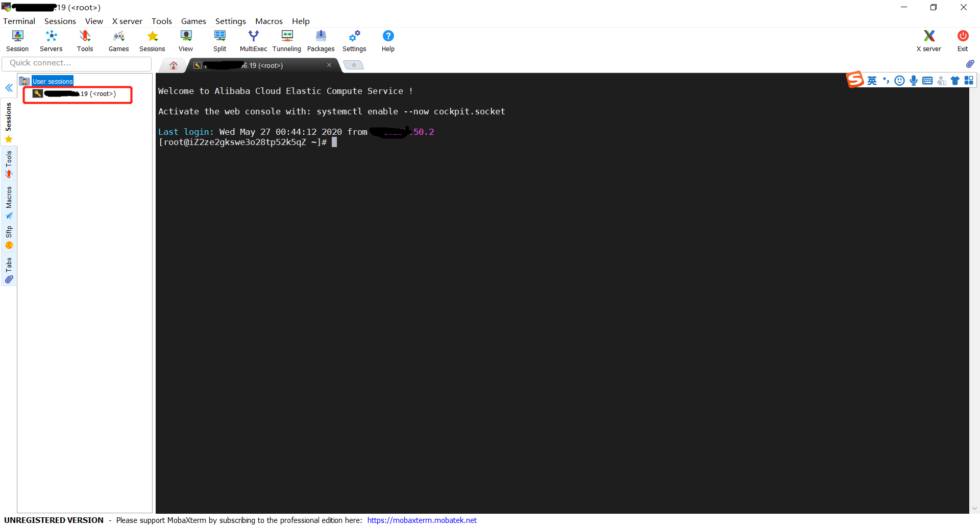Open MobaXterm Settings

(x=354, y=40)
